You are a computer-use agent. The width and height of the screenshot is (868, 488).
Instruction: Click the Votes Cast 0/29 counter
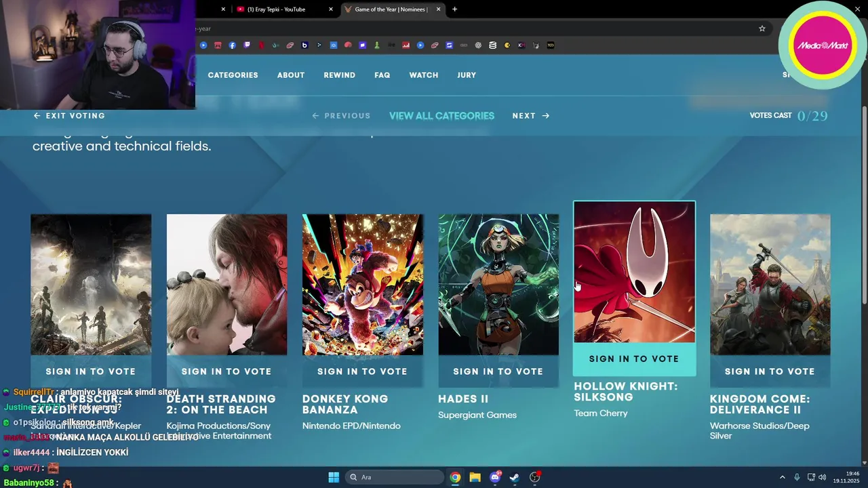click(789, 116)
